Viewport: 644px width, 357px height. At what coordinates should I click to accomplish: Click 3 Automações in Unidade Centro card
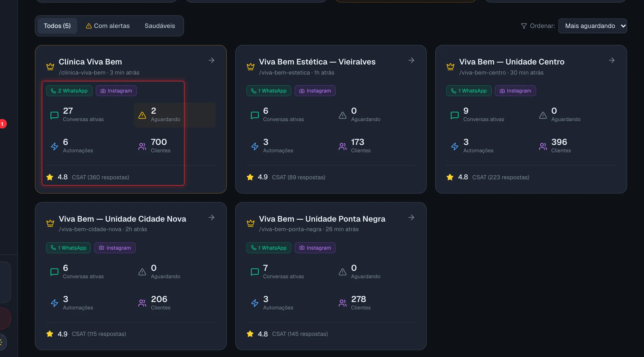[x=478, y=146]
